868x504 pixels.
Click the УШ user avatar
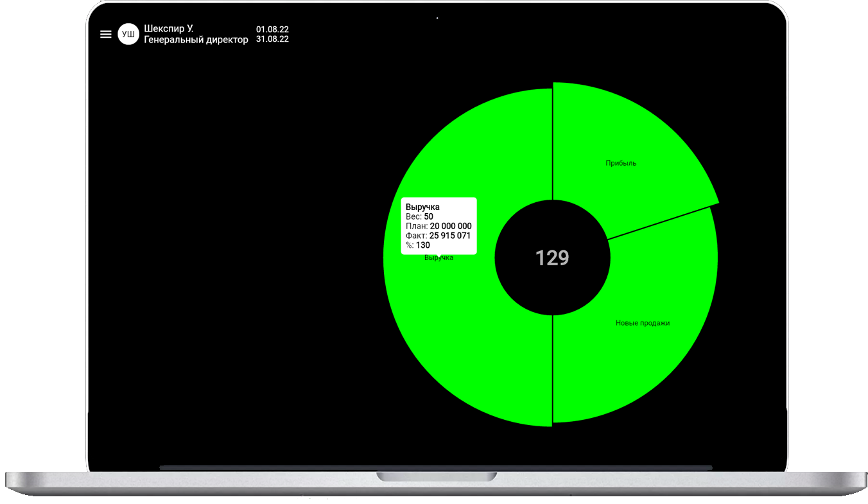pos(128,35)
